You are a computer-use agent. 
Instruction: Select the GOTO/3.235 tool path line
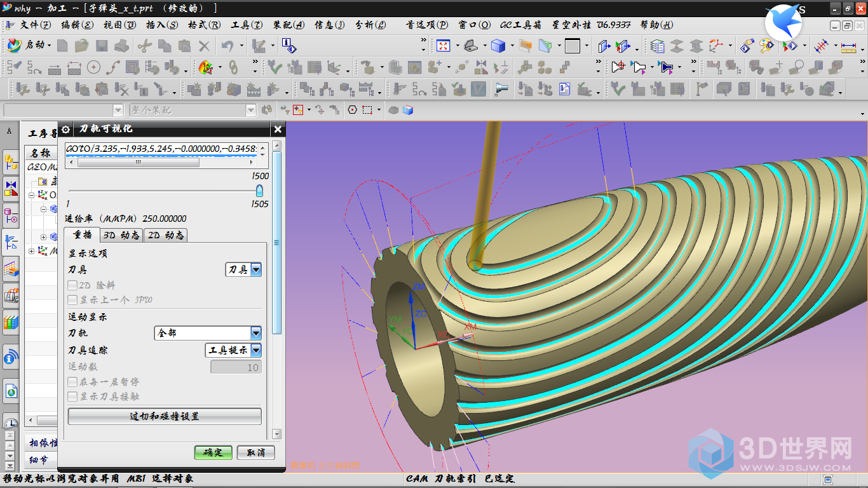(x=161, y=149)
